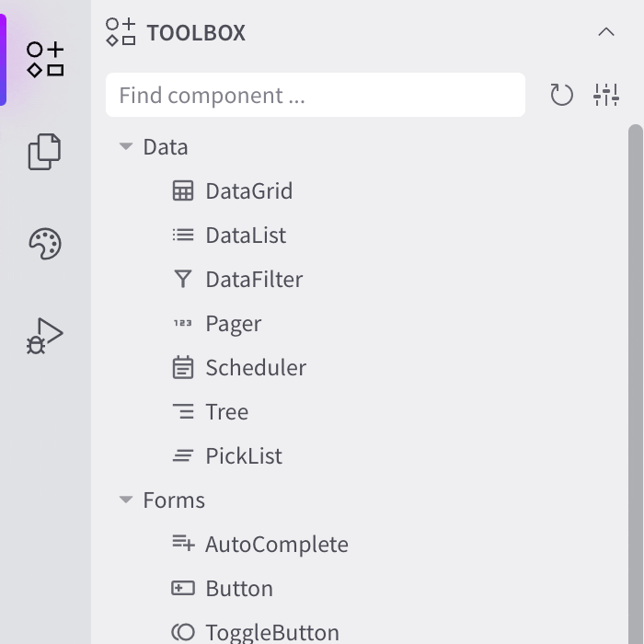
Task: Select the Tree component icon
Action: pos(183,411)
